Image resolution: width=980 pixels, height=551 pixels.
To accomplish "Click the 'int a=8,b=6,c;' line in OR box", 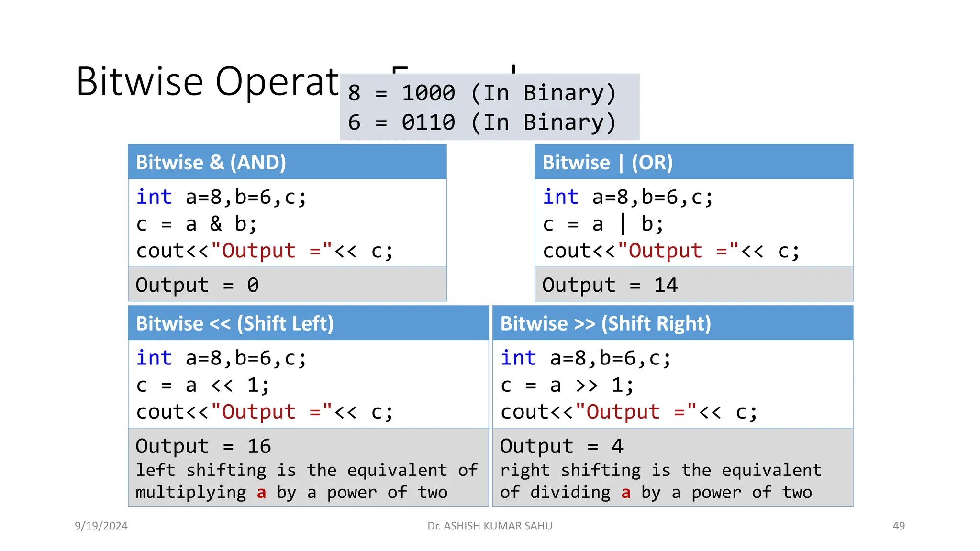I will click(628, 197).
